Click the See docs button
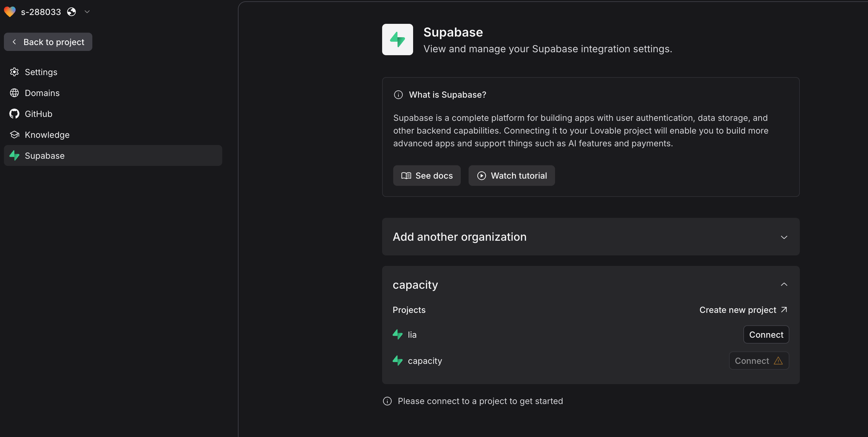 coord(427,175)
